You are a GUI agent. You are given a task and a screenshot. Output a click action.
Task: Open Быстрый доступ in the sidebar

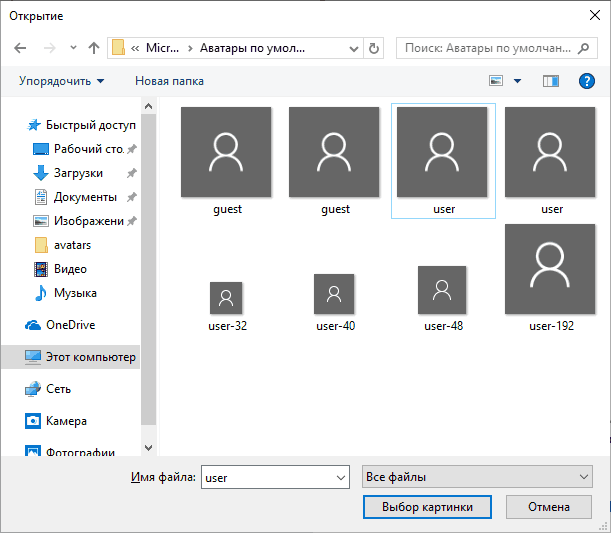click(x=81, y=125)
